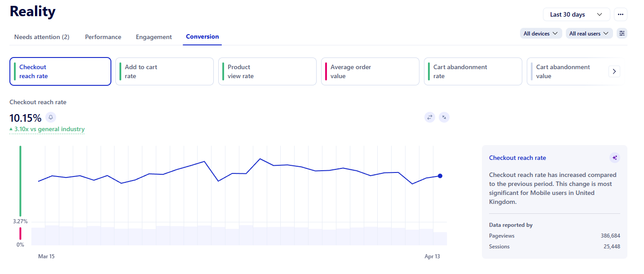644x274 pixels.
Task: Click the swap arrows compare icon above chart
Action: [x=430, y=117]
